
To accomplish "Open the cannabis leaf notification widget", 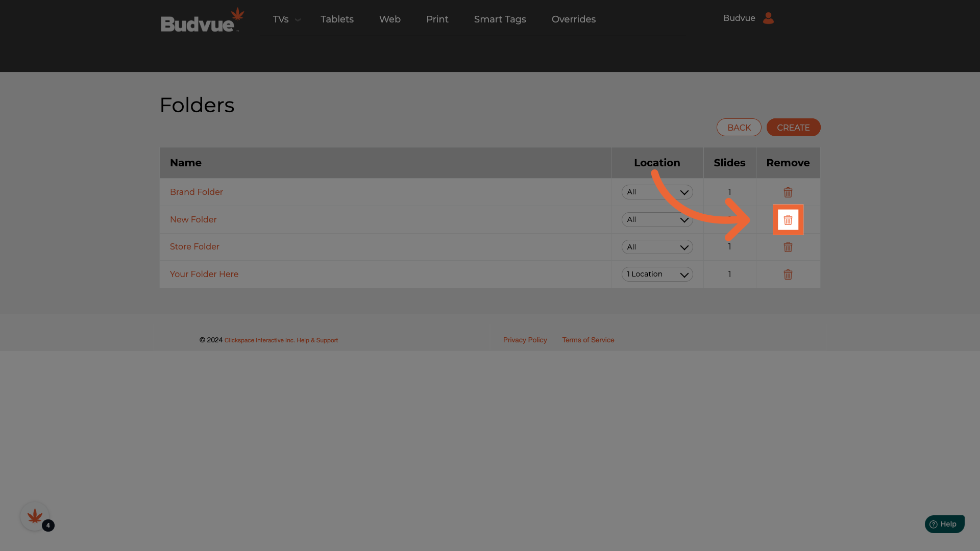I will coord(35,516).
